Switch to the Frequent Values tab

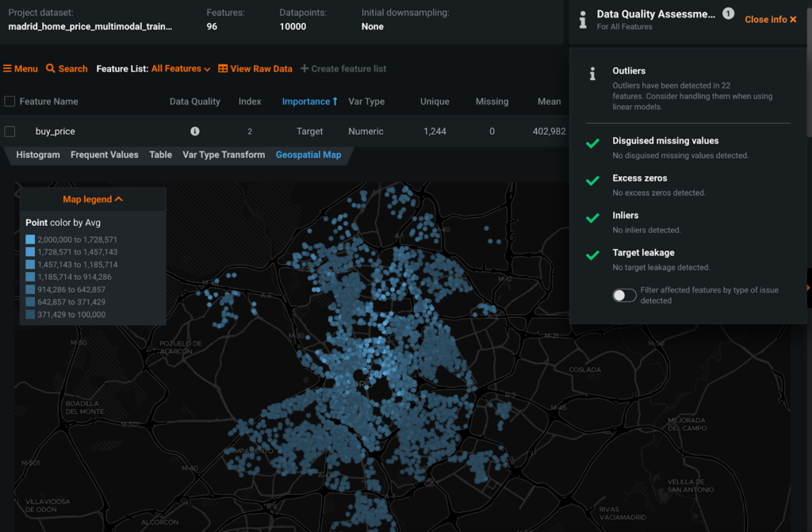tap(104, 155)
